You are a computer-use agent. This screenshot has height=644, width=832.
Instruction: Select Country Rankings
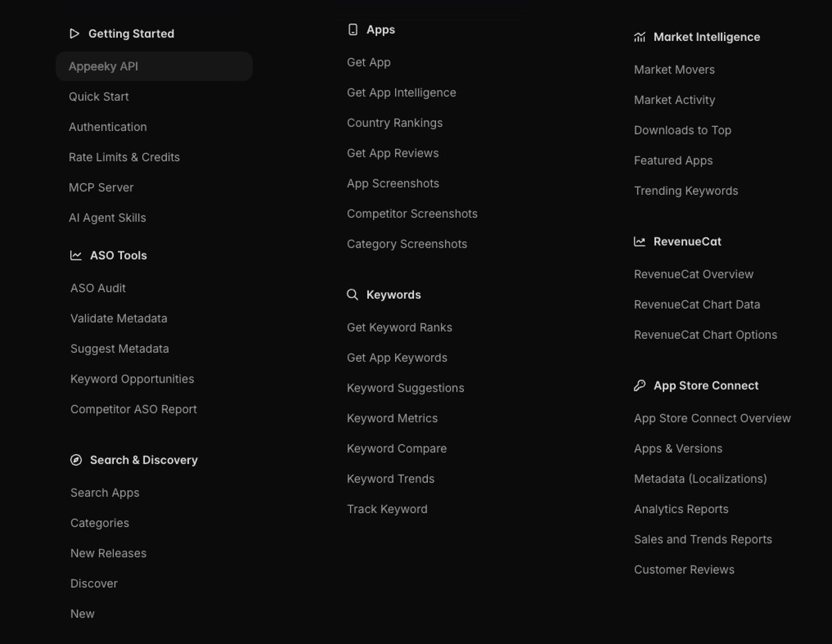coord(395,123)
